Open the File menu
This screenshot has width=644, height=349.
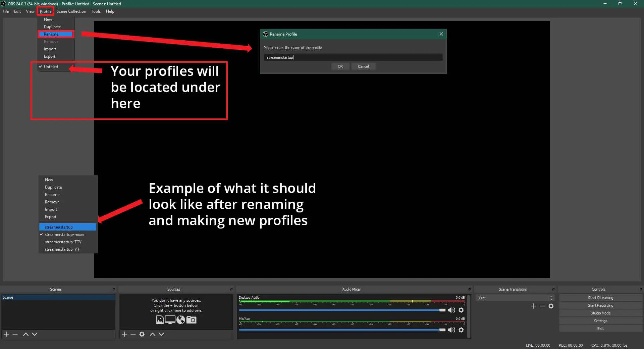(x=6, y=11)
